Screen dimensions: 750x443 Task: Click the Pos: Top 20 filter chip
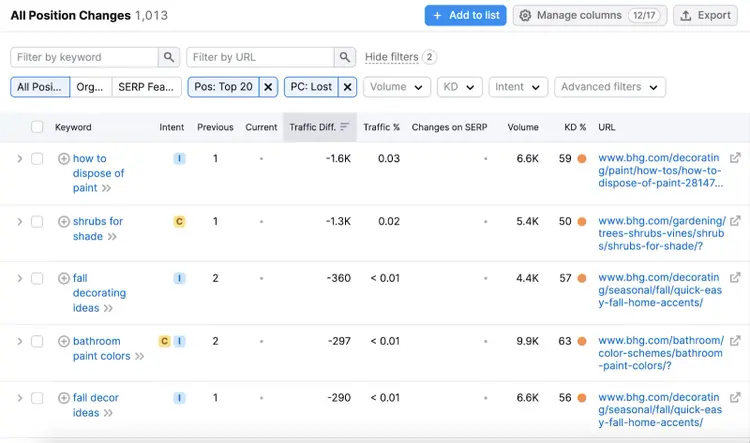tap(223, 87)
